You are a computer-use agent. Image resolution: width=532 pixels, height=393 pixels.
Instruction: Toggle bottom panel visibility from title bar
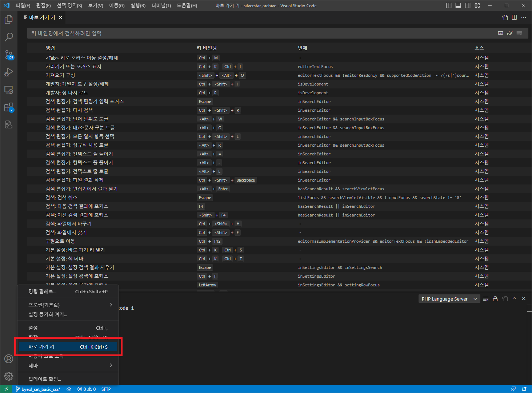coord(458,5)
